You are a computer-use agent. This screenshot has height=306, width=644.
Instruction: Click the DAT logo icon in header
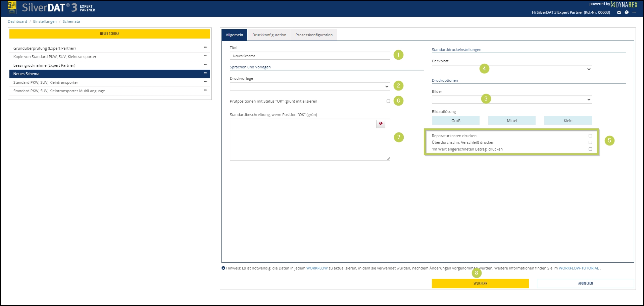(12, 7)
